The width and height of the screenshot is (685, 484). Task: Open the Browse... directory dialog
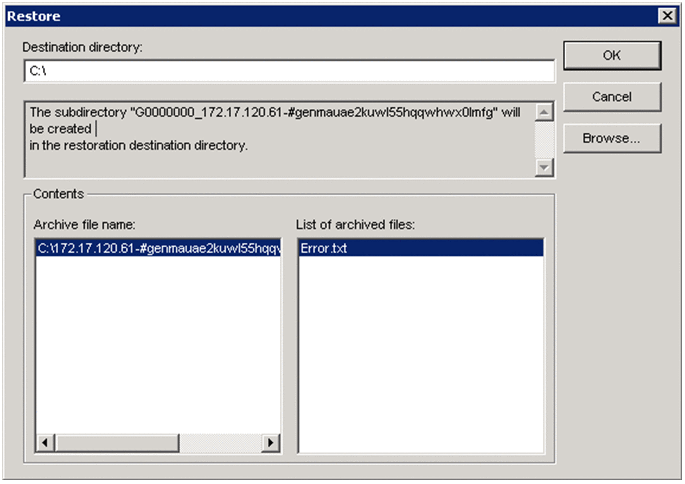pyautogui.click(x=612, y=138)
